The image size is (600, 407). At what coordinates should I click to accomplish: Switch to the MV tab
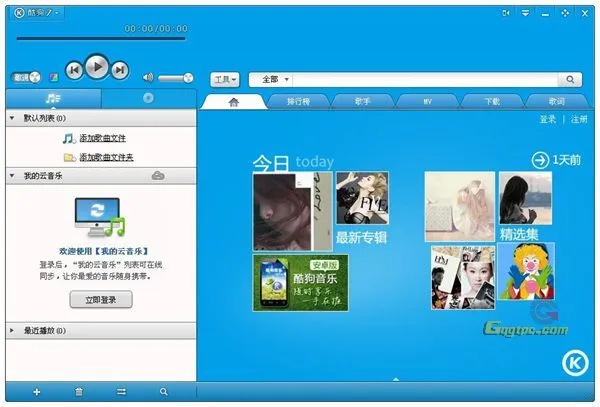pyautogui.click(x=427, y=102)
